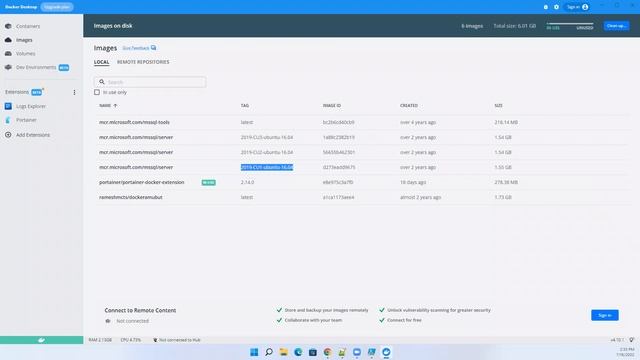Screen dimensions: 640x360
Task: Click the 216.14 MB size value
Action: (x=506, y=122)
